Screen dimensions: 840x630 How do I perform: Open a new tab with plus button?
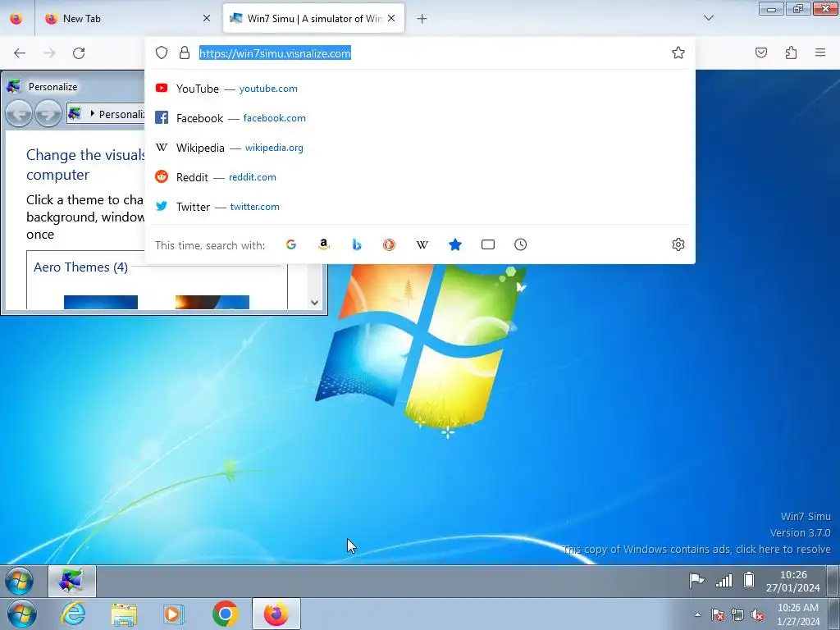point(422,19)
